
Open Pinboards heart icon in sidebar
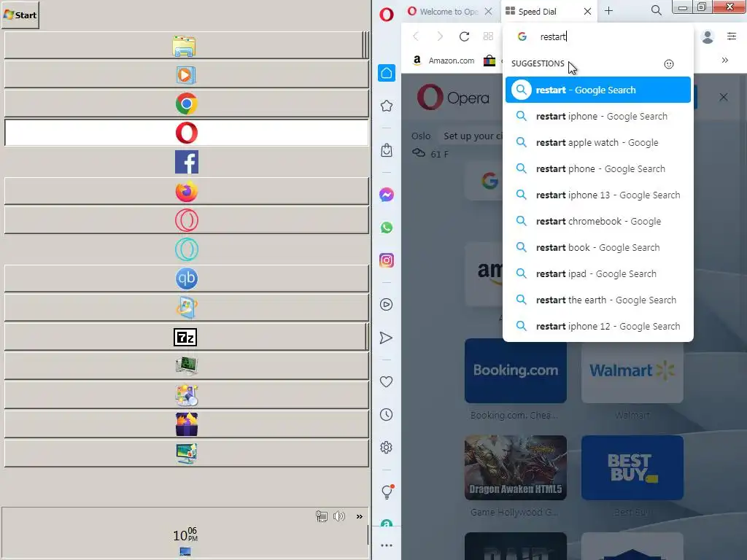click(387, 381)
